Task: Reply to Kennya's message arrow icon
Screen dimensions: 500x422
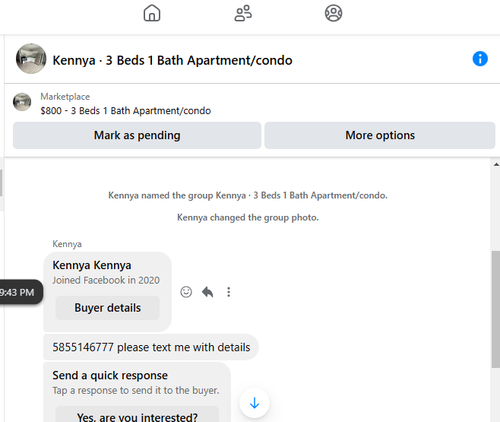Action: point(207,292)
